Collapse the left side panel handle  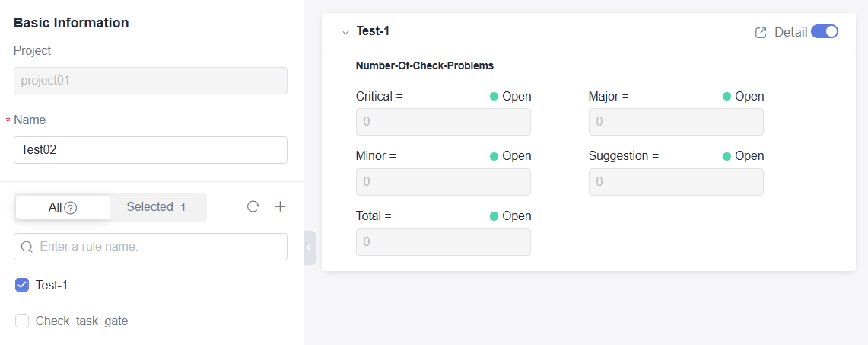pyautogui.click(x=310, y=248)
